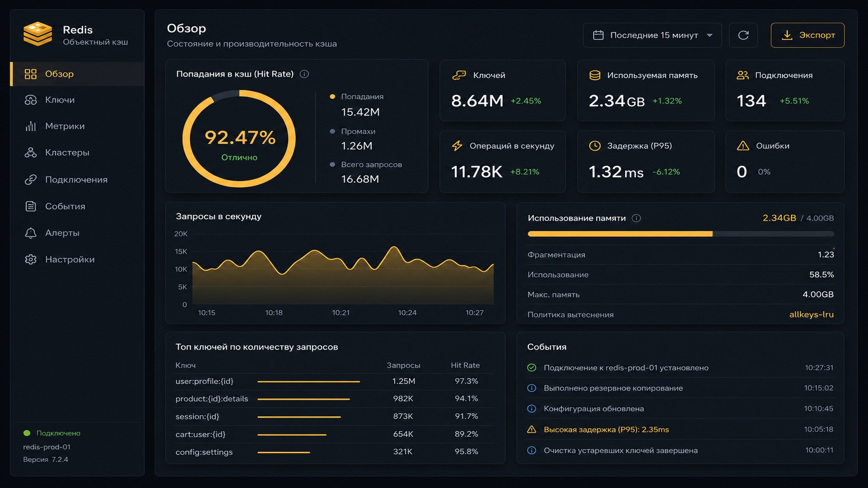Screen dimensions: 868x488
Task: Click the info icon beside Использование памяти
Action: point(636,218)
